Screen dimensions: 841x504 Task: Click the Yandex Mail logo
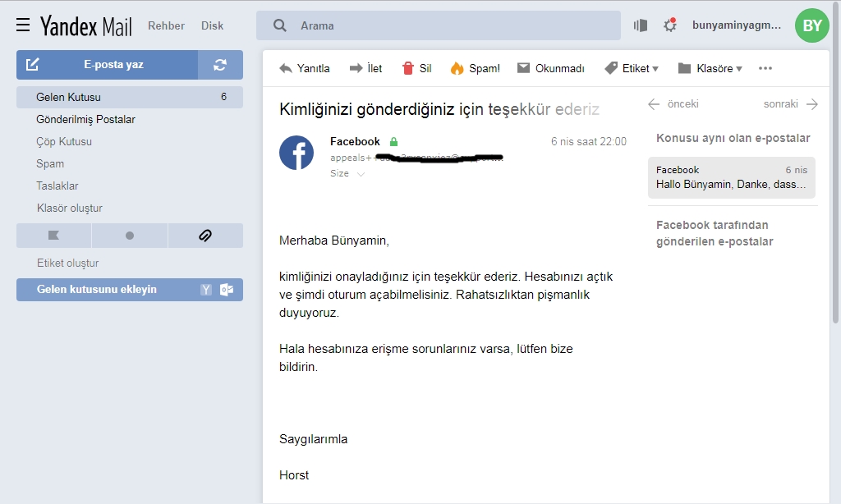[x=85, y=25]
